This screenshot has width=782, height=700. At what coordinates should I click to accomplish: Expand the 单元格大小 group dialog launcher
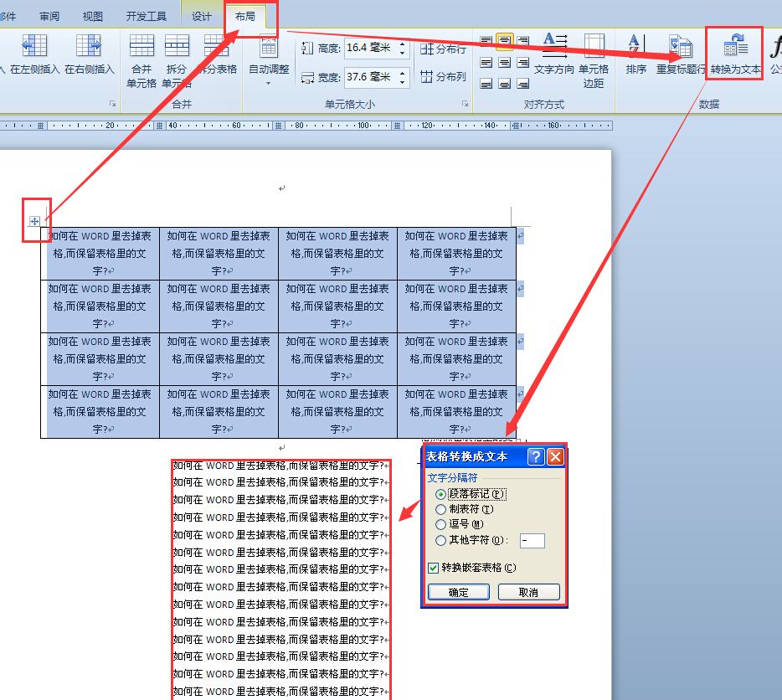[x=465, y=104]
